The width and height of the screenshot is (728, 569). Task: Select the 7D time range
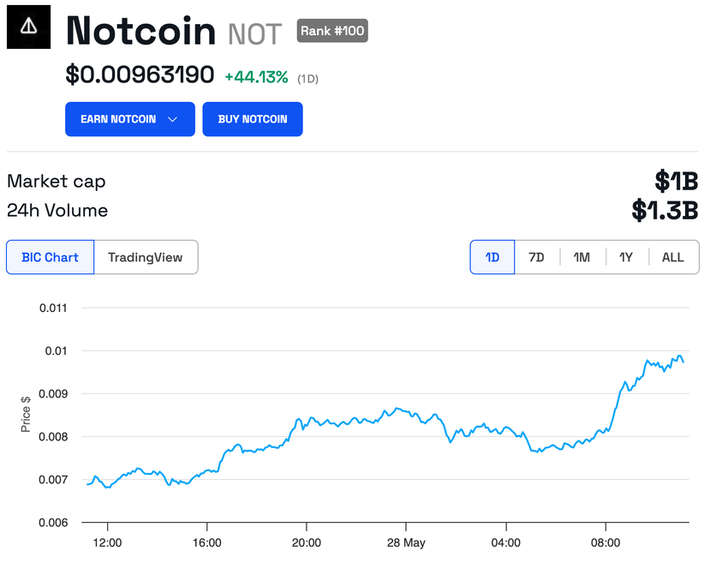point(536,257)
